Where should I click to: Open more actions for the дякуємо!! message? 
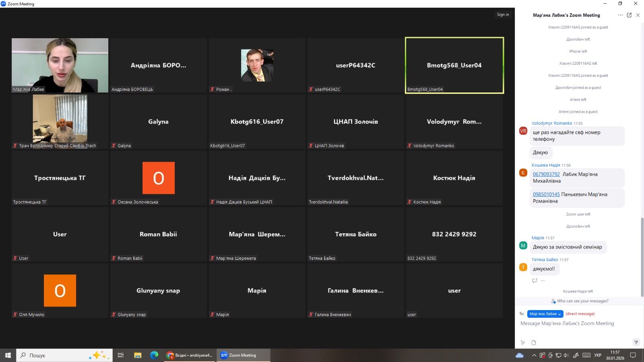(543, 280)
